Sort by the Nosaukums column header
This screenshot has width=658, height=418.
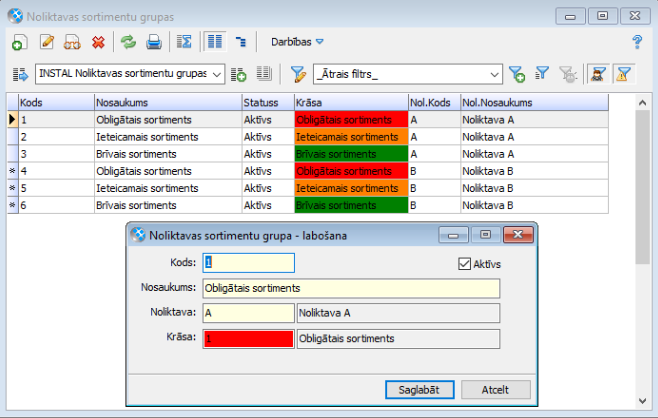(168, 102)
